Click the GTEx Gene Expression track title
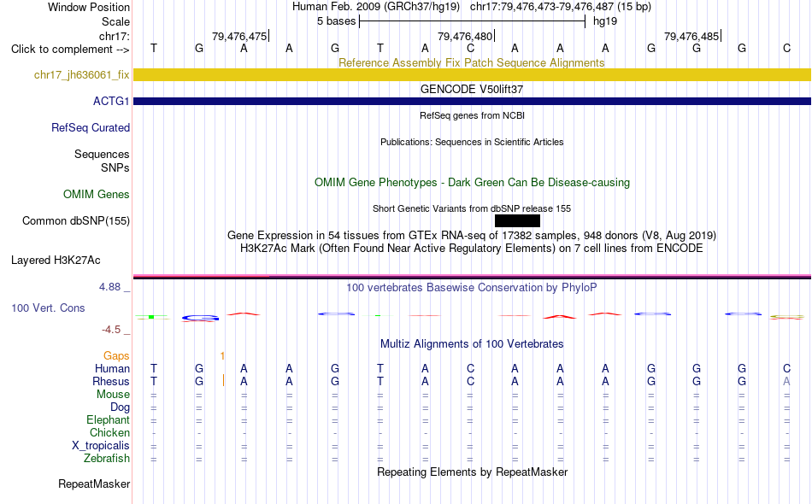Viewport: 812px width, 504px height. click(471, 236)
